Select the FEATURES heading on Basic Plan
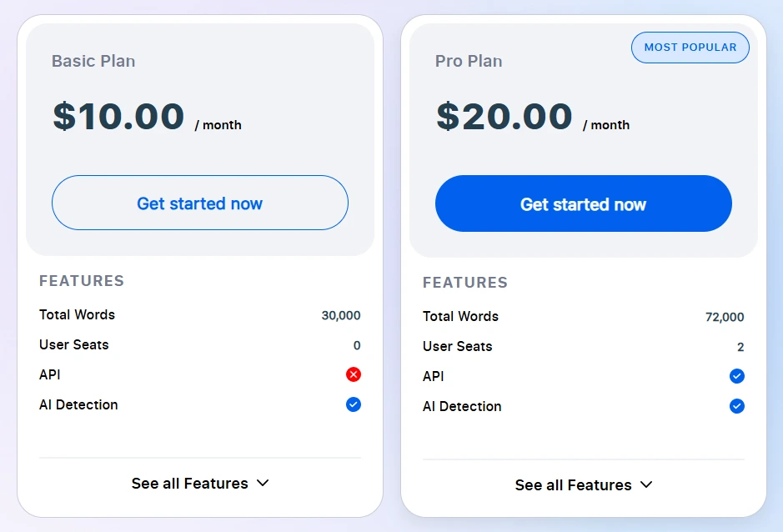The width and height of the screenshot is (783, 532). coord(82,281)
